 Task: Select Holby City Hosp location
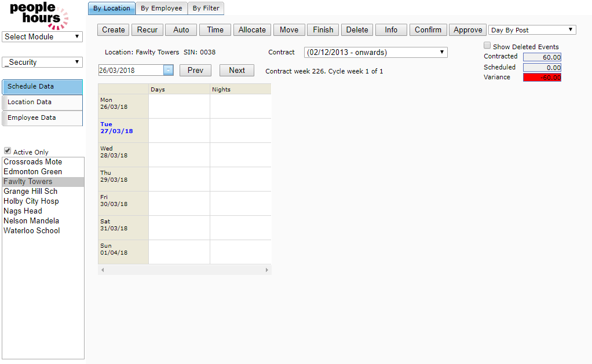coord(31,201)
